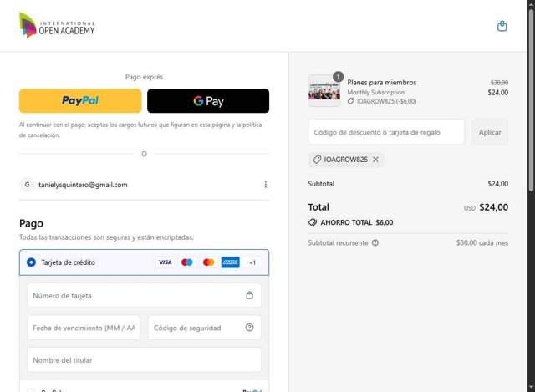Click the discount tag icon under Monthly Subscription
This screenshot has height=392, width=535.
click(x=351, y=101)
